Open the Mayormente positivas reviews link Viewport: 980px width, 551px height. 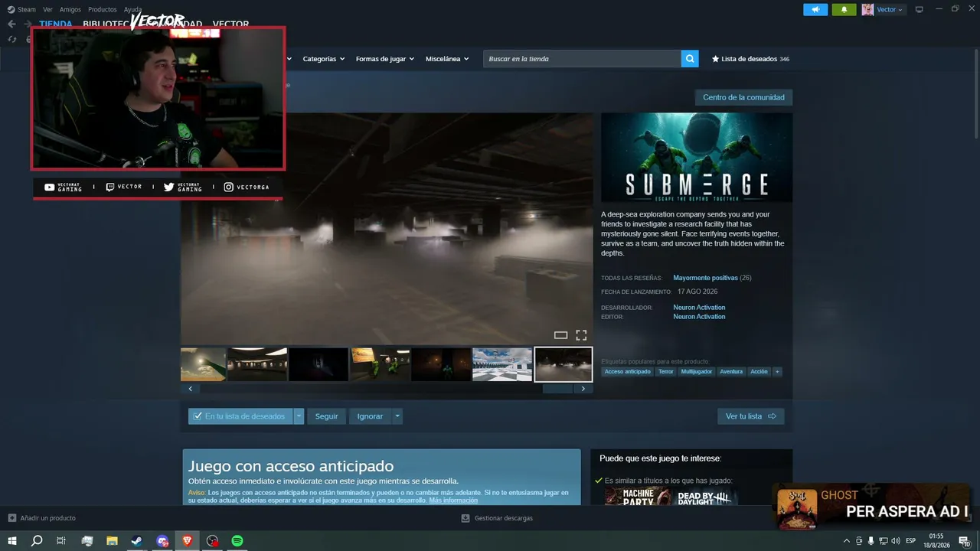point(705,278)
